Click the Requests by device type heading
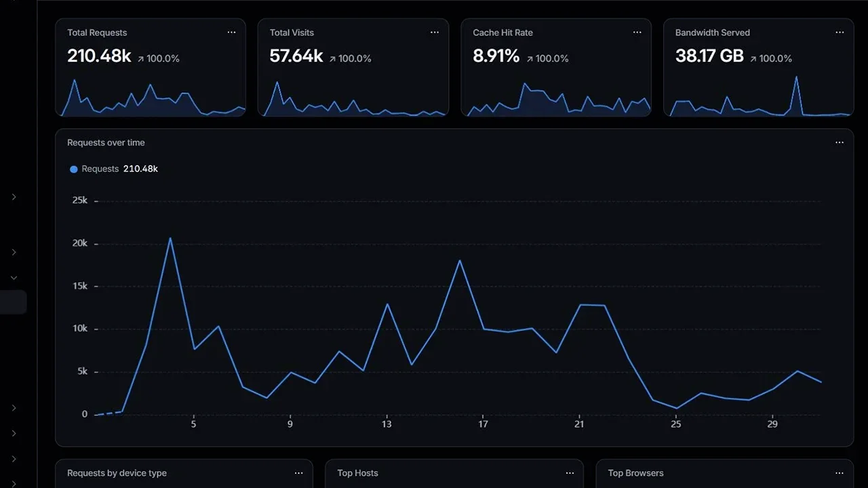 [117, 473]
